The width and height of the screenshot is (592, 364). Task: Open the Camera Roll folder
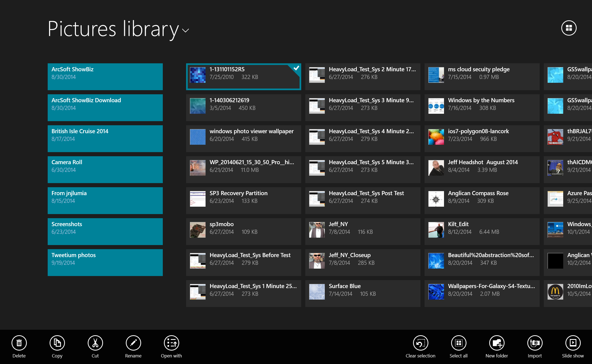click(105, 170)
